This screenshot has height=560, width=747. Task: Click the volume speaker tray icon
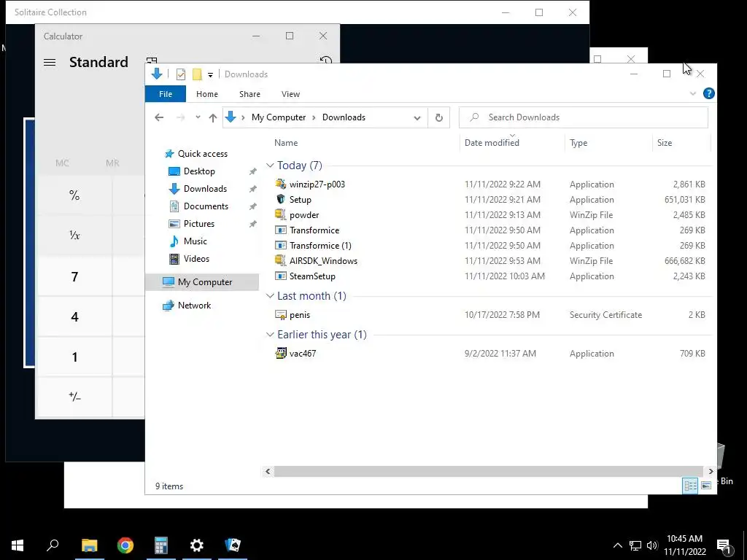coord(652,545)
